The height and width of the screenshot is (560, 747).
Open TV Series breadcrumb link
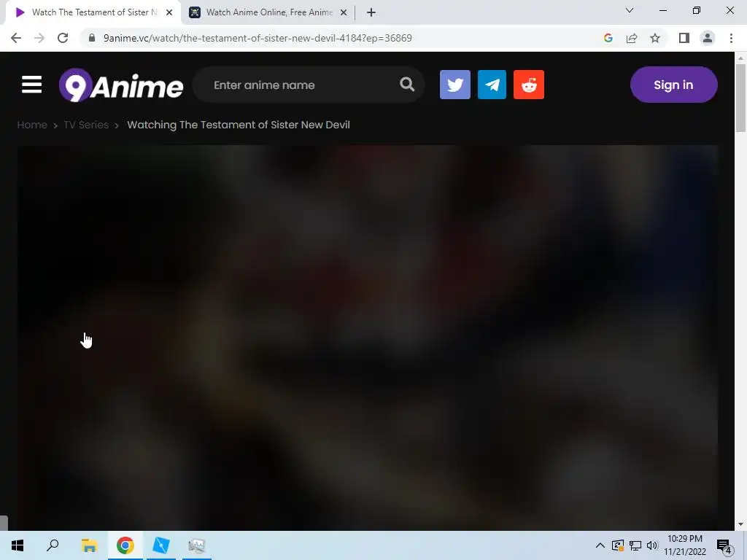(x=86, y=125)
